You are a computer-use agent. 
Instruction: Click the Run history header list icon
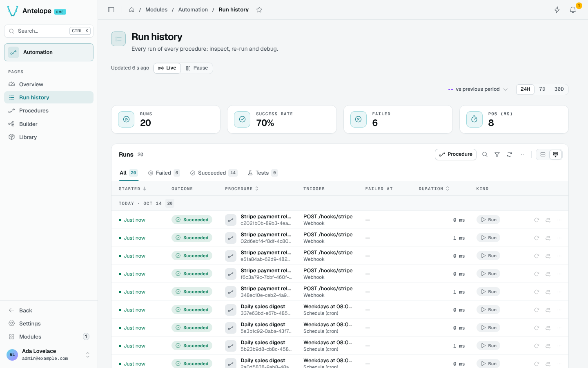point(118,39)
